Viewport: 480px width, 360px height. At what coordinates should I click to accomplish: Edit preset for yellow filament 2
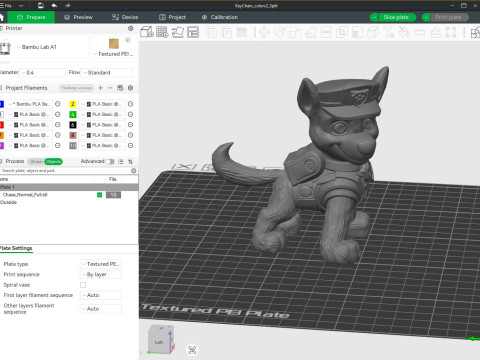pos(131,104)
